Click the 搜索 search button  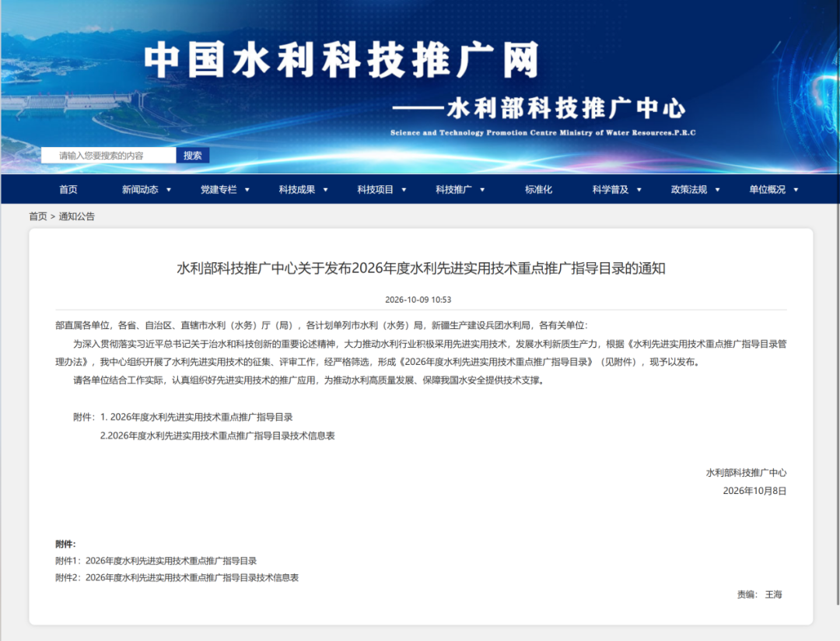(x=192, y=156)
